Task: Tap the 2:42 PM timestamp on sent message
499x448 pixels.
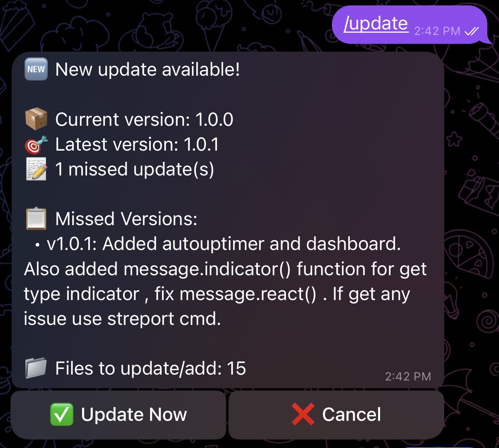Action: [x=437, y=31]
